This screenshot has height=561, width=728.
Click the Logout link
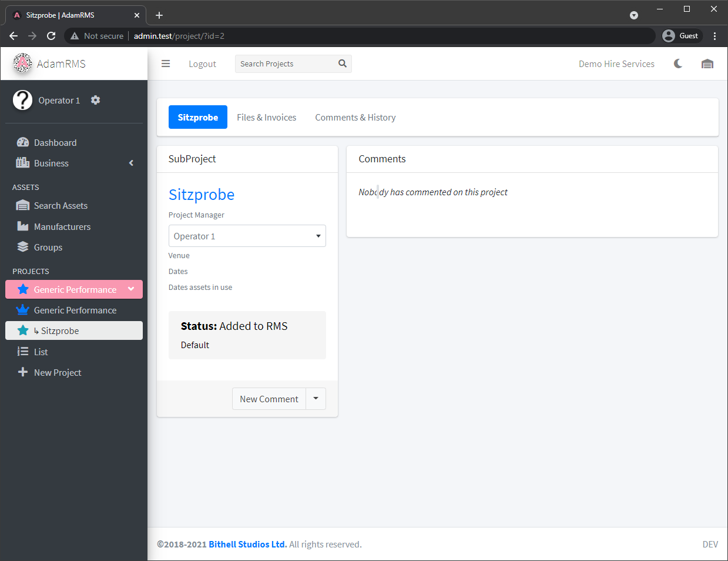click(x=202, y=64)
